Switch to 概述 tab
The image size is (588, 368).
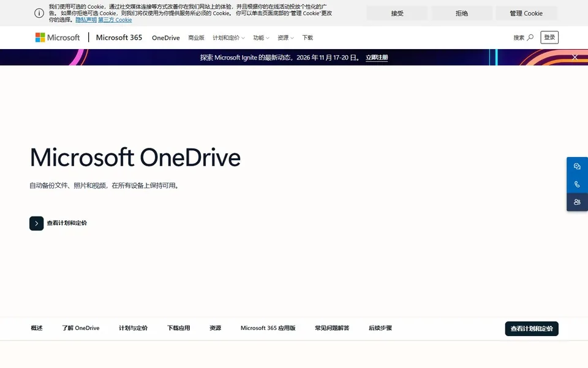point(37,328)
